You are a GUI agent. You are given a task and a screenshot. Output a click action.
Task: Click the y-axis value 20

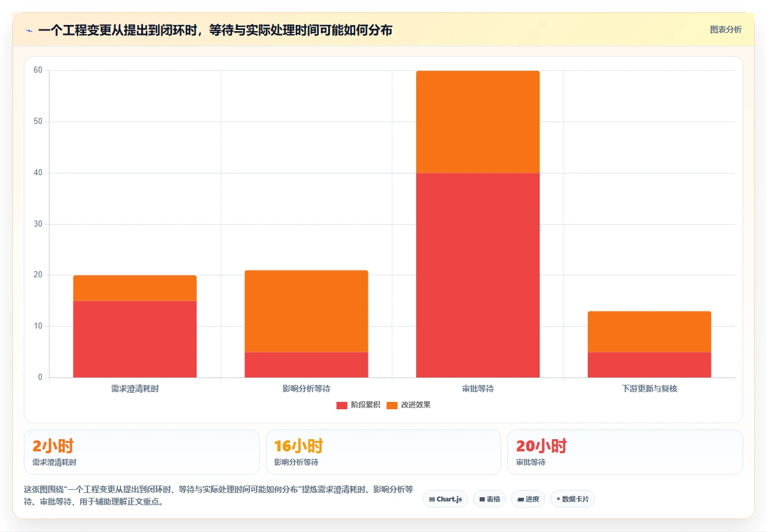point(38,275)
